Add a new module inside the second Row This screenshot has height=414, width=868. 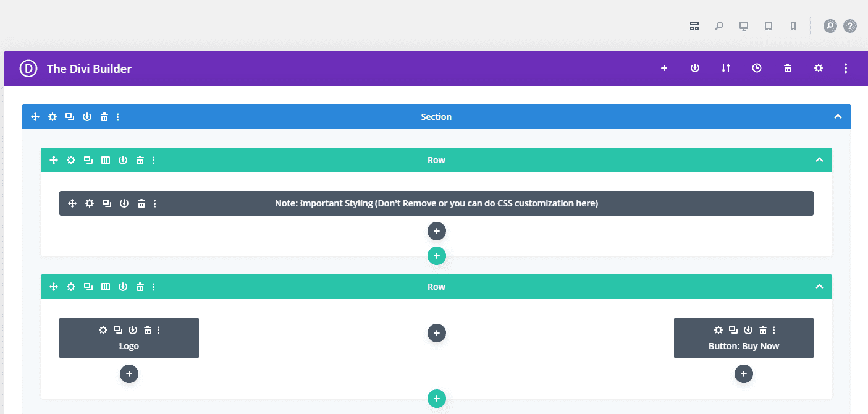click(437, 333)
